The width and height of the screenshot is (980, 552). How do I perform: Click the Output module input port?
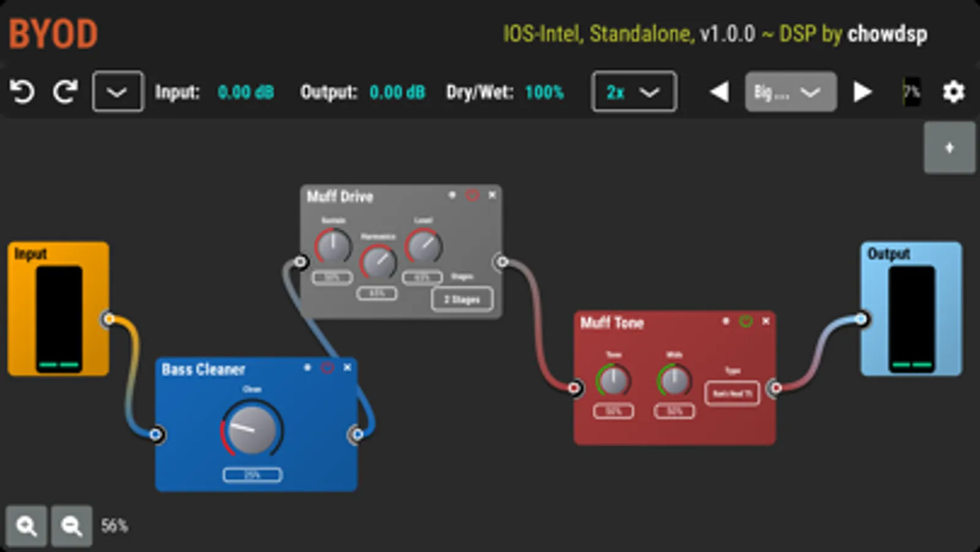(x=861, y=319)
